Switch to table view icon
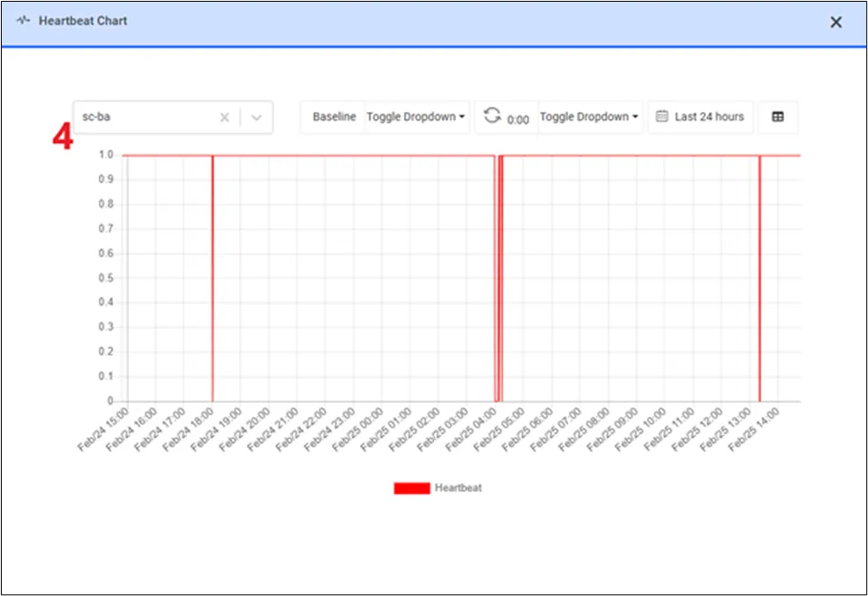The width and height of the screenshot is (868, 596). point(777,116)
